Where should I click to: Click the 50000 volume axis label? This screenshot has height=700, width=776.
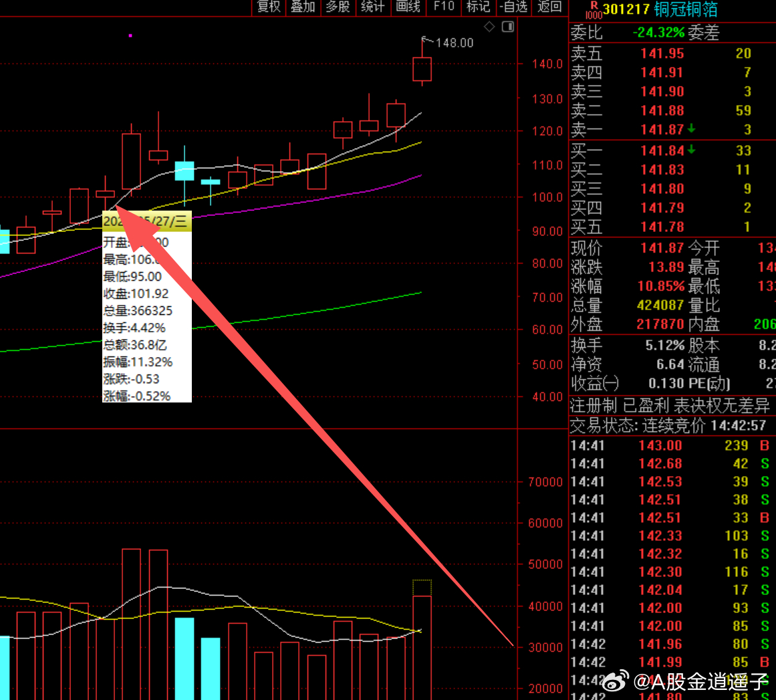[x=545, y=564]
